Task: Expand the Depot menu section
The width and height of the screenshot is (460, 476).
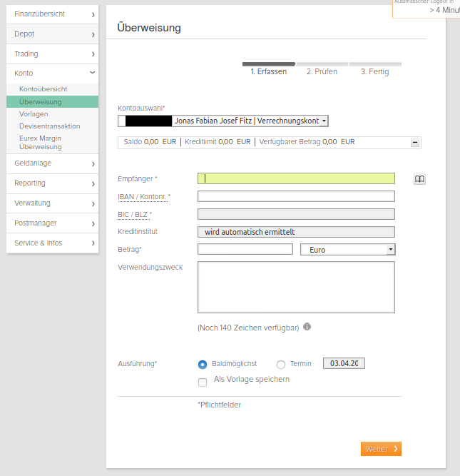Action: coord(93,34)
